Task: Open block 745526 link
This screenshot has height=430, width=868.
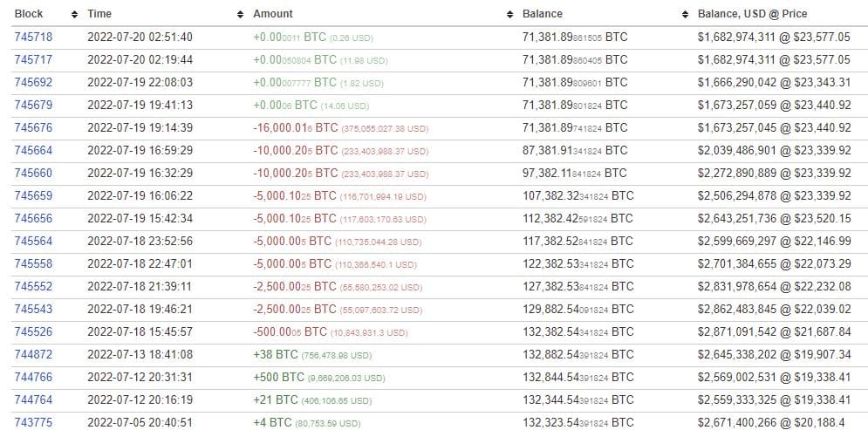Action: [x=33, y=332]
